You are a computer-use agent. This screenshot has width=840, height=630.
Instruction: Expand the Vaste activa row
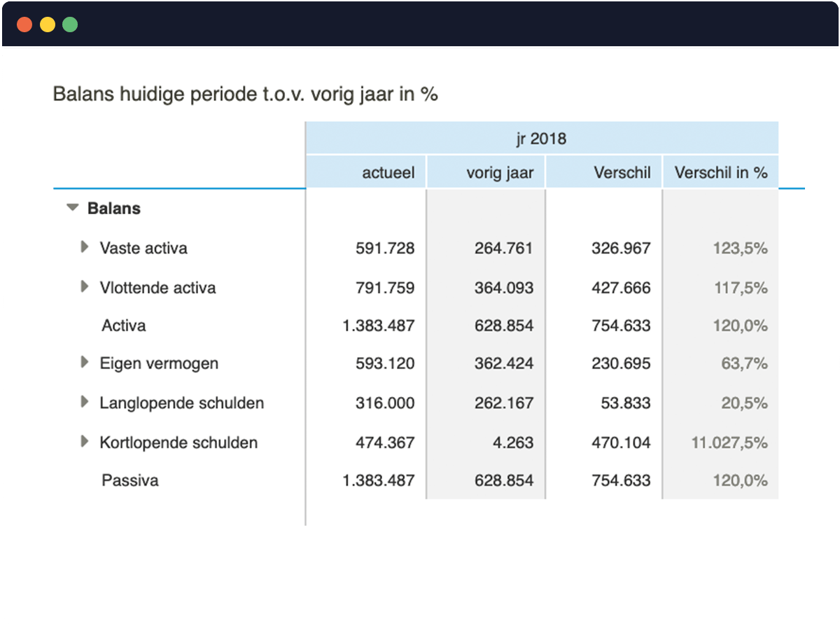pos(85,246)
